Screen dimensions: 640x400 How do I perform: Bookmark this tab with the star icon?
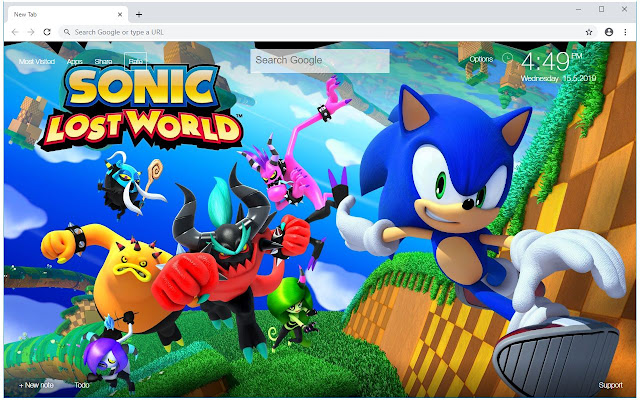[589, 32]
